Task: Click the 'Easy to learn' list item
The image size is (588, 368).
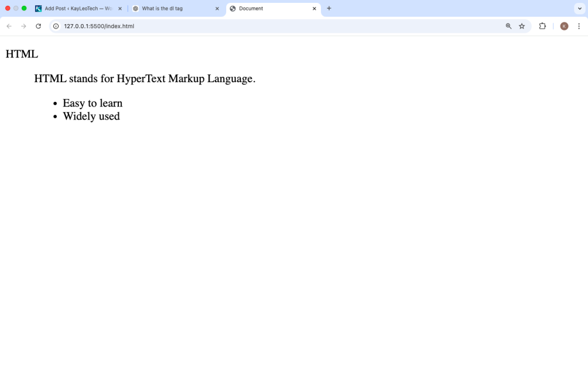Action: coord(92,103)
